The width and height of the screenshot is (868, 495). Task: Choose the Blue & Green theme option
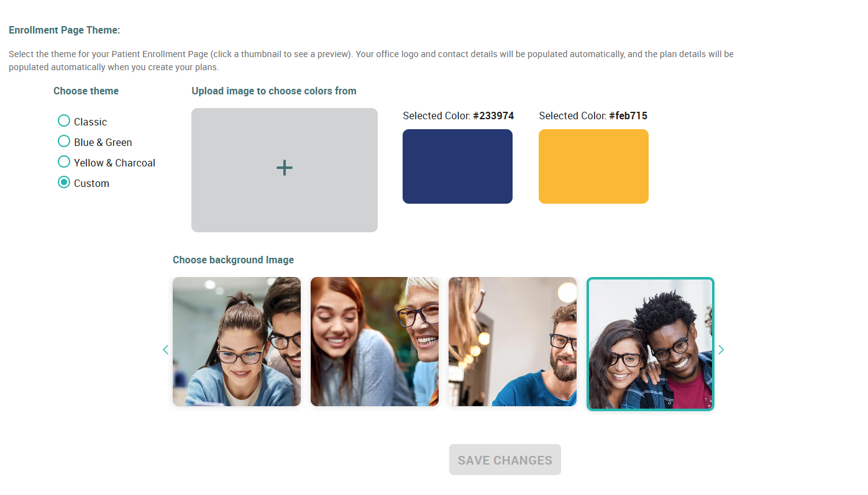point(63,141)
